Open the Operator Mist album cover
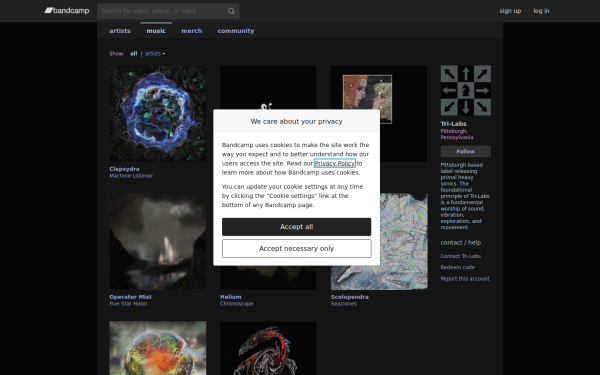This screenshot has width=600, height=375. click(158, 241)
